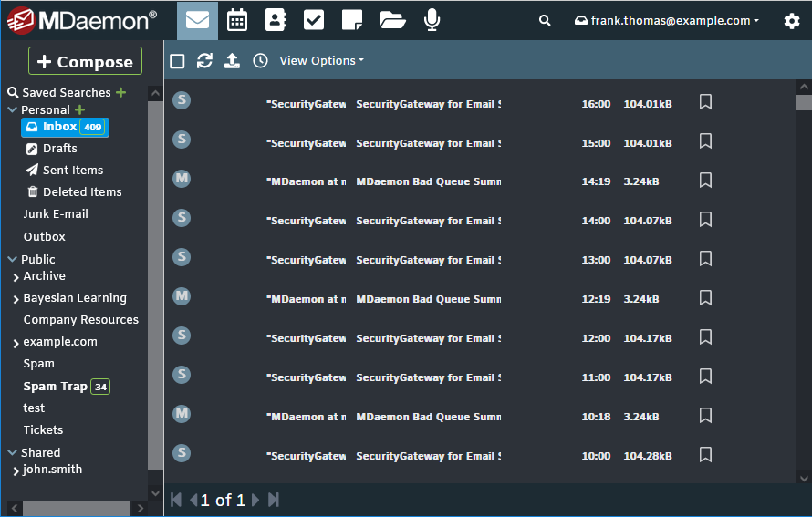Click the upload message icon
Screen dimensions: 812x517
point(232,60)
